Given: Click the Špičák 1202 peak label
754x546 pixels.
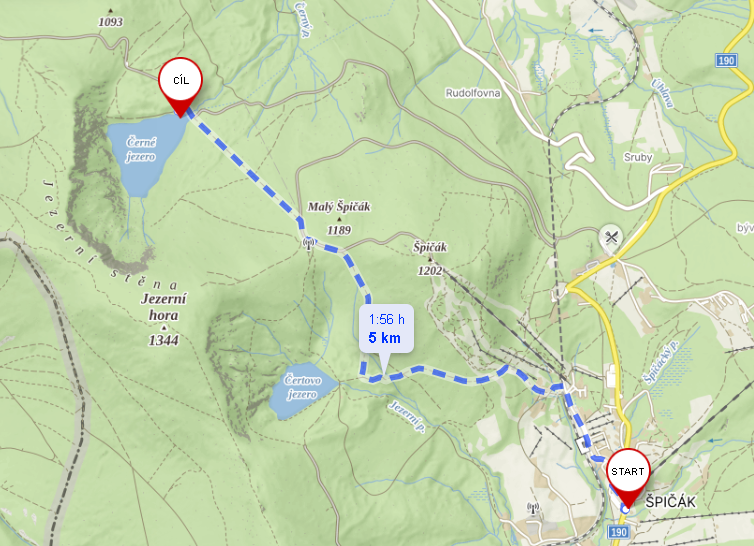Looking at the screenshot, I should [x=430, y=259].
